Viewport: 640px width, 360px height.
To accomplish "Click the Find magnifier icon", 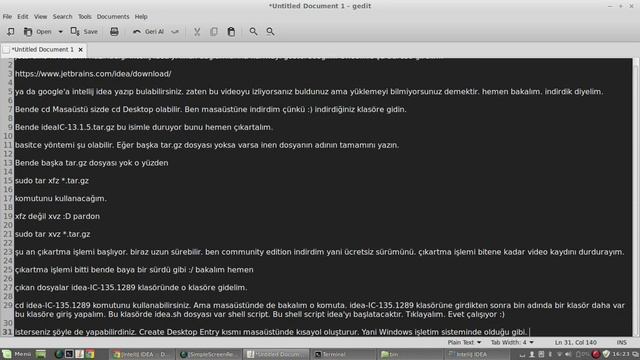I will (253, 31).
